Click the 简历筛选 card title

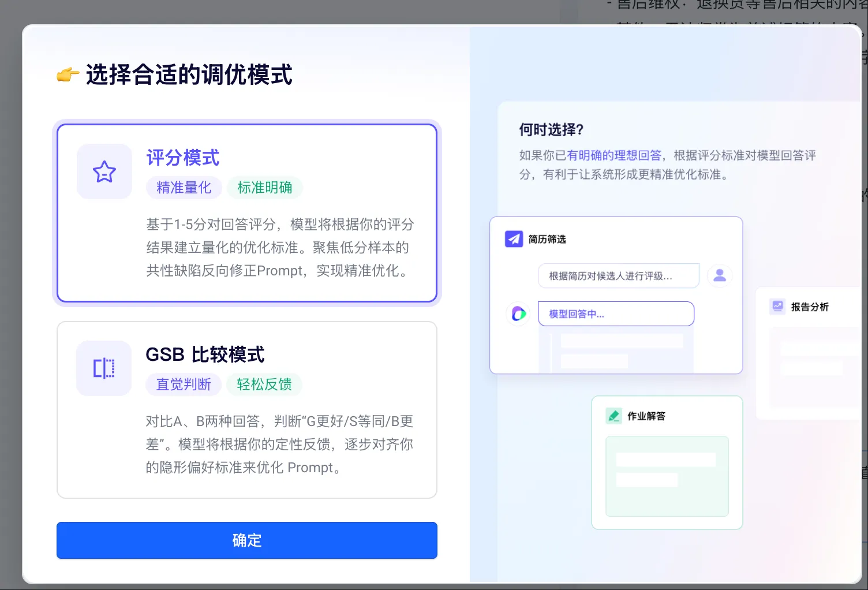pyautogui.click(x=547, y=239)
